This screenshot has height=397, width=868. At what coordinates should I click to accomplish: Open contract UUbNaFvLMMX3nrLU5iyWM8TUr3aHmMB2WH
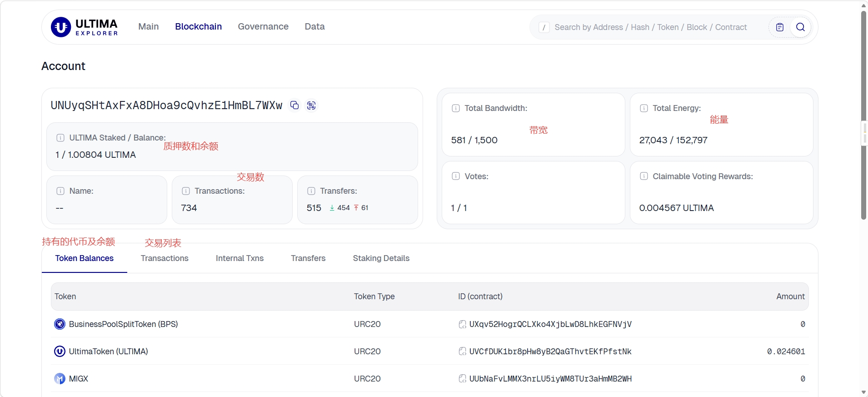coord(550,379)
